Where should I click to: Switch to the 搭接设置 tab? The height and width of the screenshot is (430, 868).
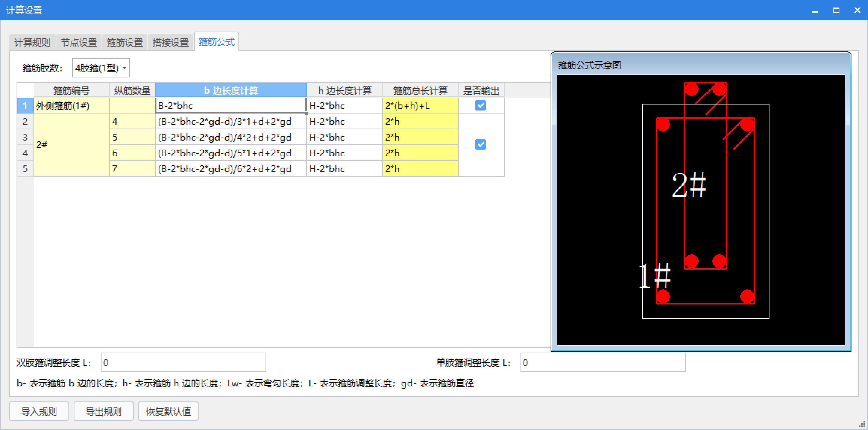point(170,42)
